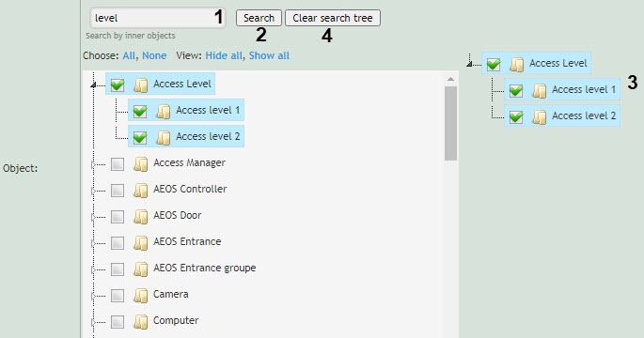Screen dimensions: 644x338
Task: Collapse the Access Level node in main tree
Action: point(93,84)
